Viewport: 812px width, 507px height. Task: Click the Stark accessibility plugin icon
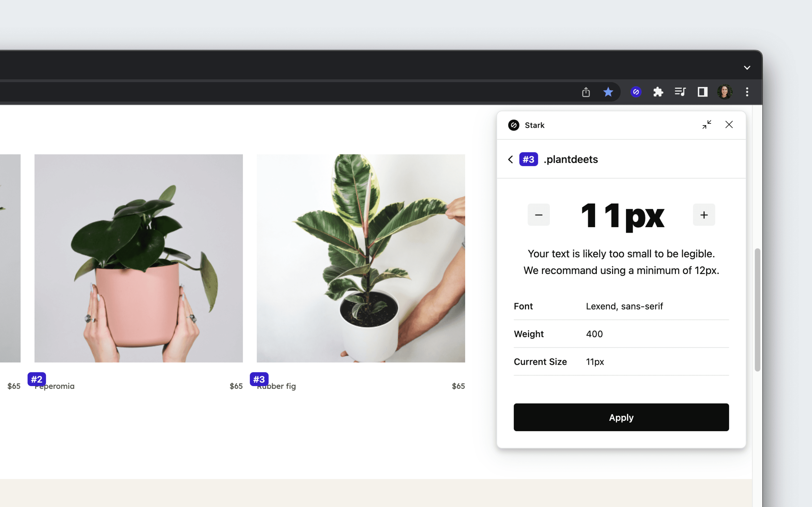[636, 92]
